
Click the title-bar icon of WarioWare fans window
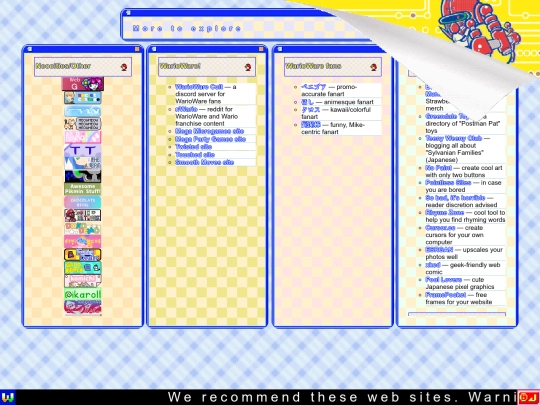(x=280, y=49)
